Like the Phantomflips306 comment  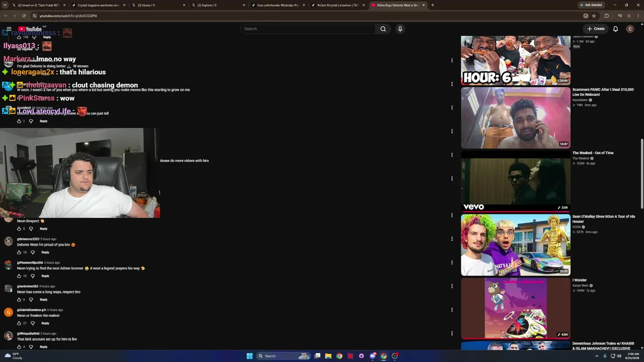coord(19,276)
